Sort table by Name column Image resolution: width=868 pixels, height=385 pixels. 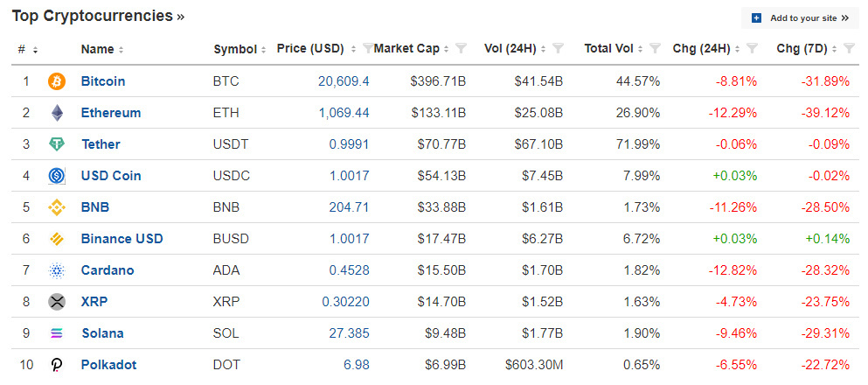102,49
